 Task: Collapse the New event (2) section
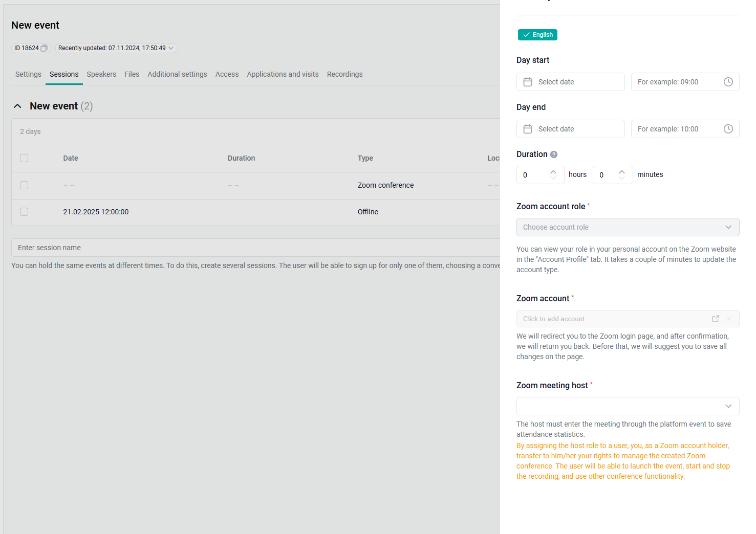coord(17,106)
